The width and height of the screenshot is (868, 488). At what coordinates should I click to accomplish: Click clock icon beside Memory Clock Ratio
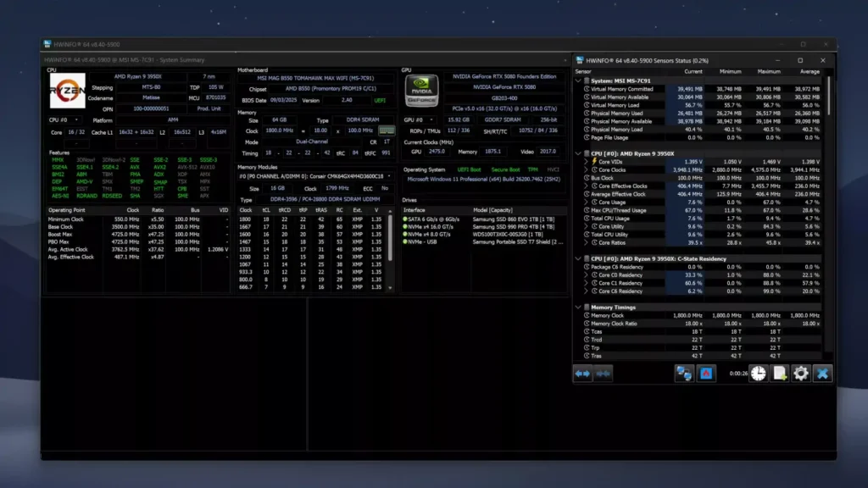(587, 324)
